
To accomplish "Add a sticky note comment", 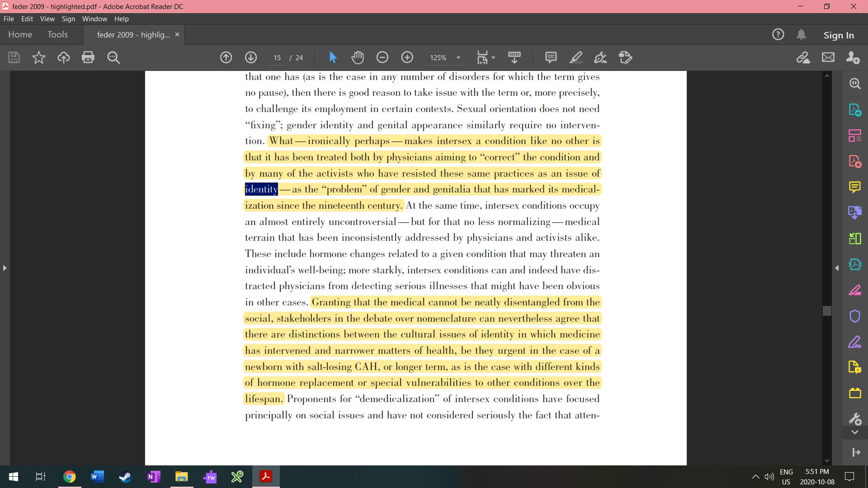I will 551,57.
